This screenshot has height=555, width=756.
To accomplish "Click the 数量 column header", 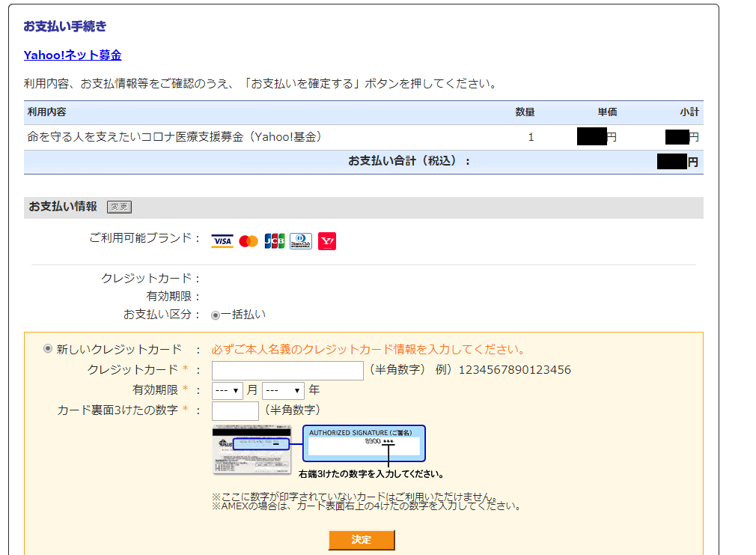I will [x=525, y=112].
